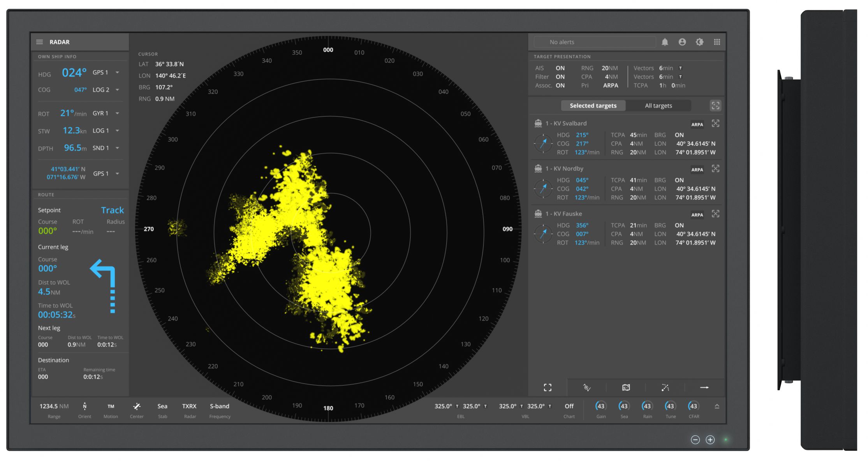Expand the bottom control bar chevron

pos(717,407)
